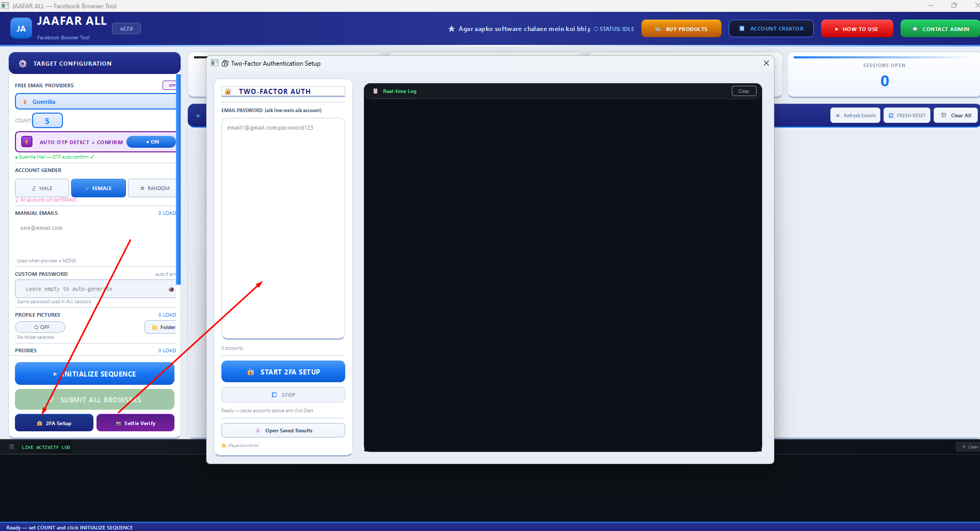Click the Selfie Verify camera icon

click(118, 423)
